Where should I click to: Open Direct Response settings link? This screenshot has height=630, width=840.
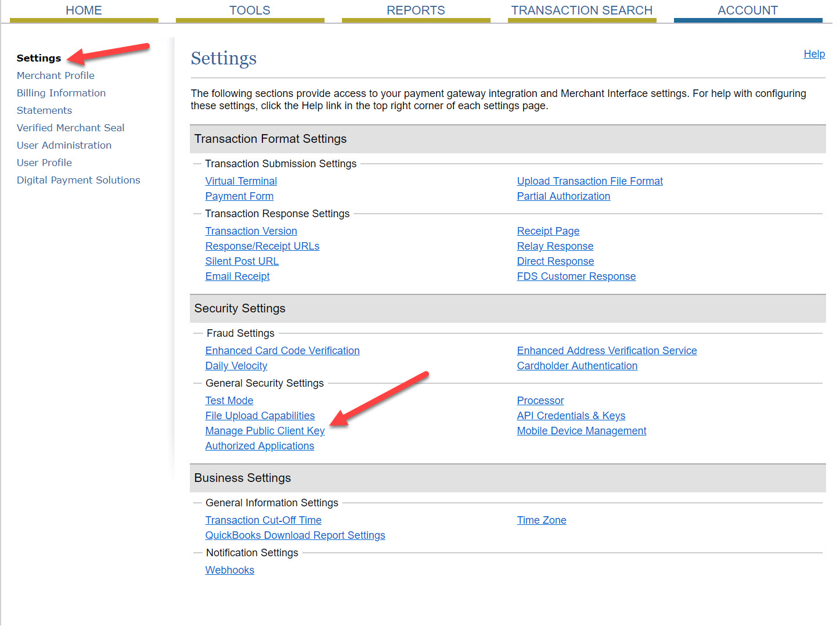556,261
